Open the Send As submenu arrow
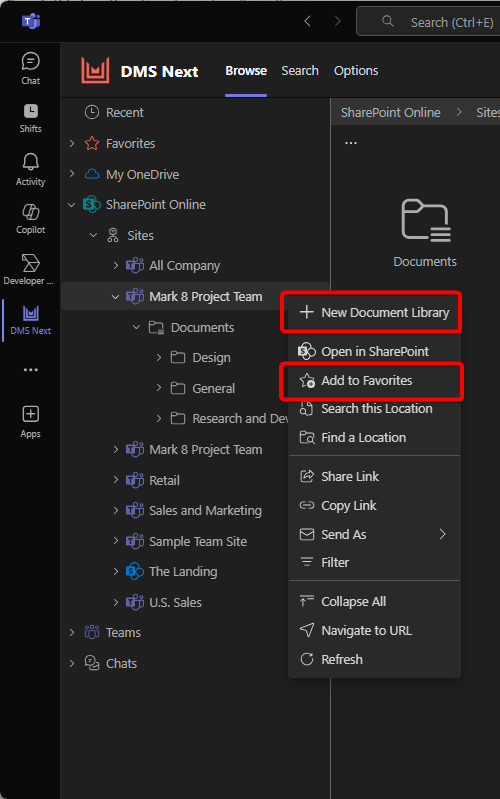 click(442, 534)
